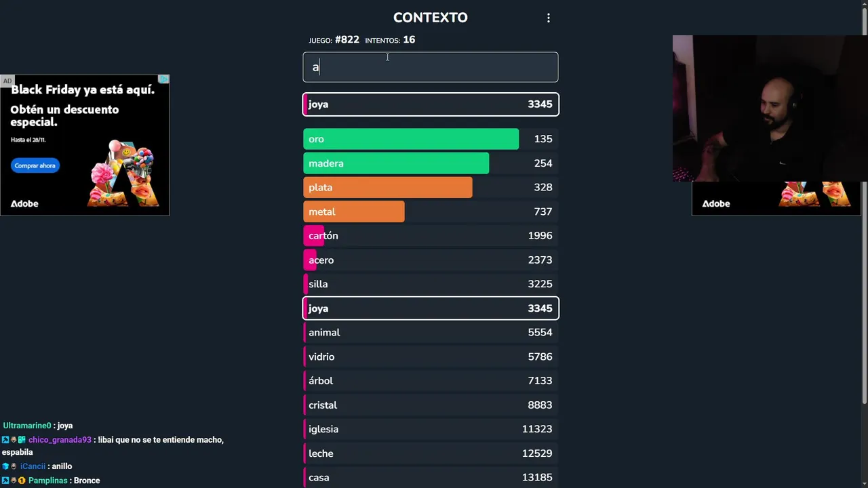Click the AD label badge on the left ad
This screenshot has width=868, height=488.
click(7, 81)
